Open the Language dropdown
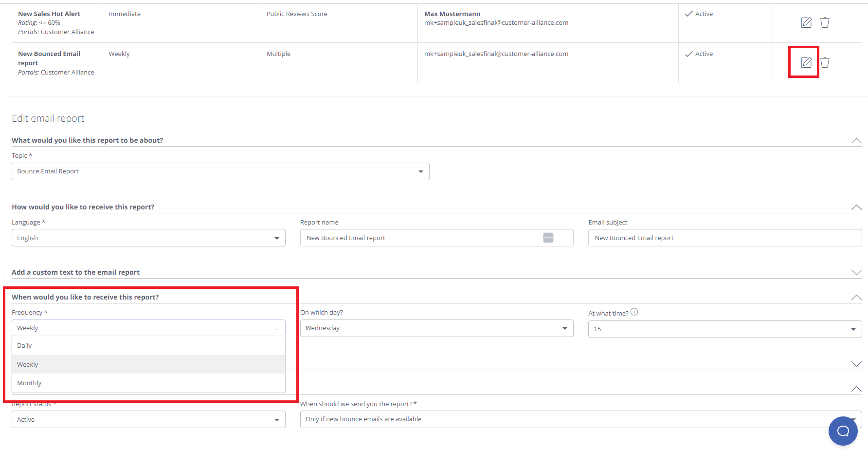 148,238
